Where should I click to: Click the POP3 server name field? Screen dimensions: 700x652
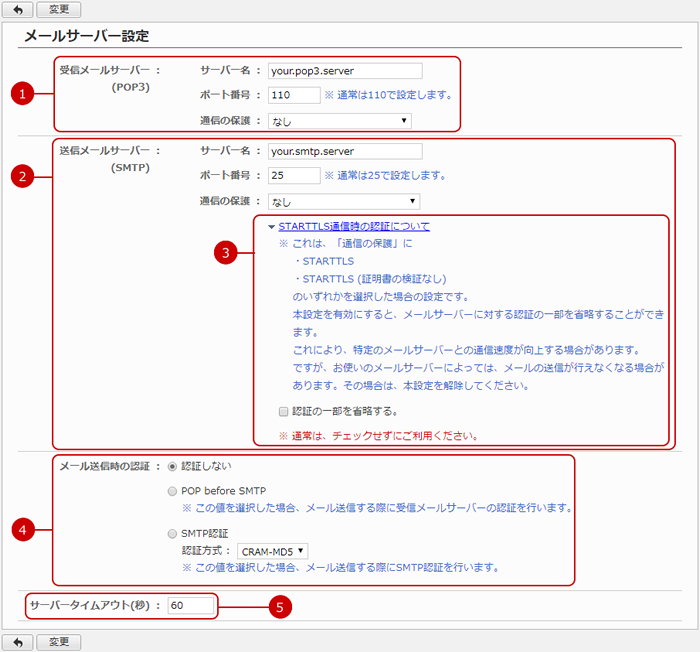click(x=345, y=71)
